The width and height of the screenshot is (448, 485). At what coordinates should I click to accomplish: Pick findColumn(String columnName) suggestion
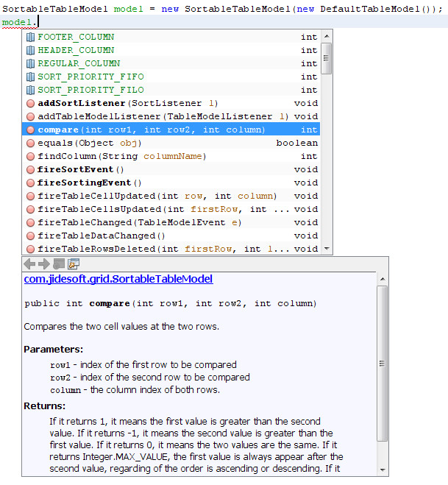click(x=121, y=156)
